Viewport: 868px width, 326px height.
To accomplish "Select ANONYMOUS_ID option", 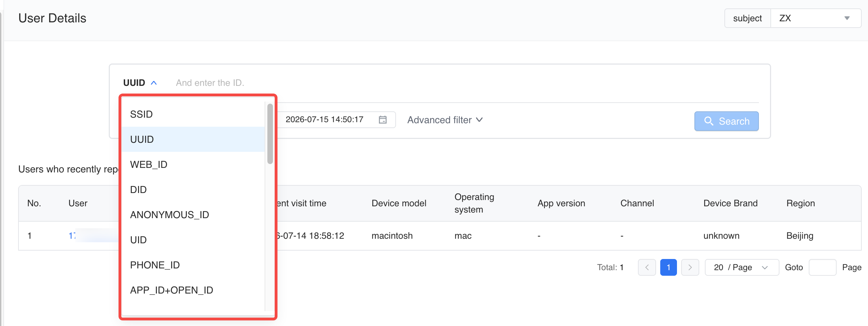I will click(x=193, y=215).
